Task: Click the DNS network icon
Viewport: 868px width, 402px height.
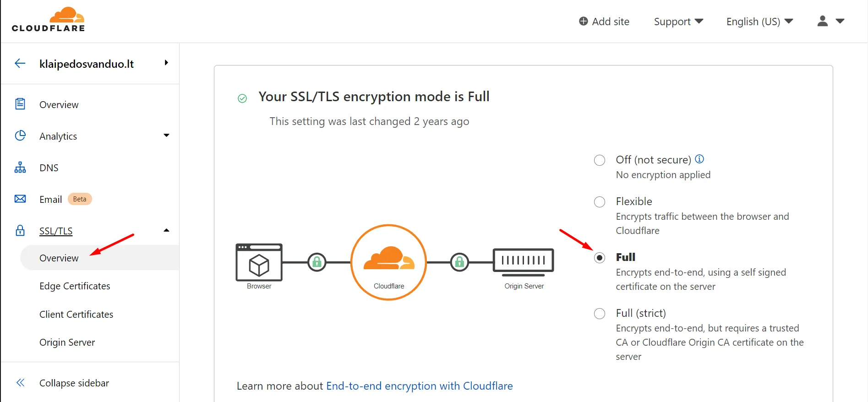Action: (20, 167)
